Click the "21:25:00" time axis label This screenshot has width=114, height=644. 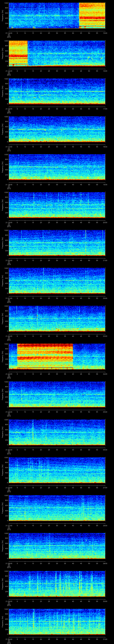9,450
